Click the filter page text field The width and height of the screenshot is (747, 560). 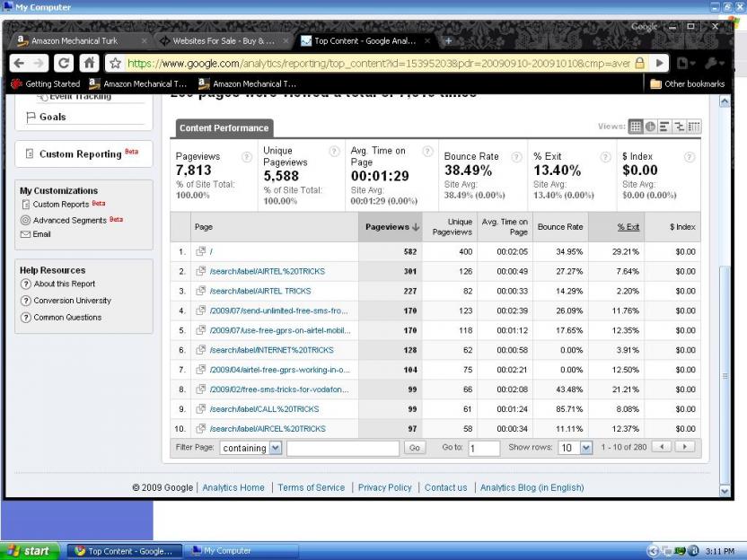pyautogui.click(x=343, y=447)
